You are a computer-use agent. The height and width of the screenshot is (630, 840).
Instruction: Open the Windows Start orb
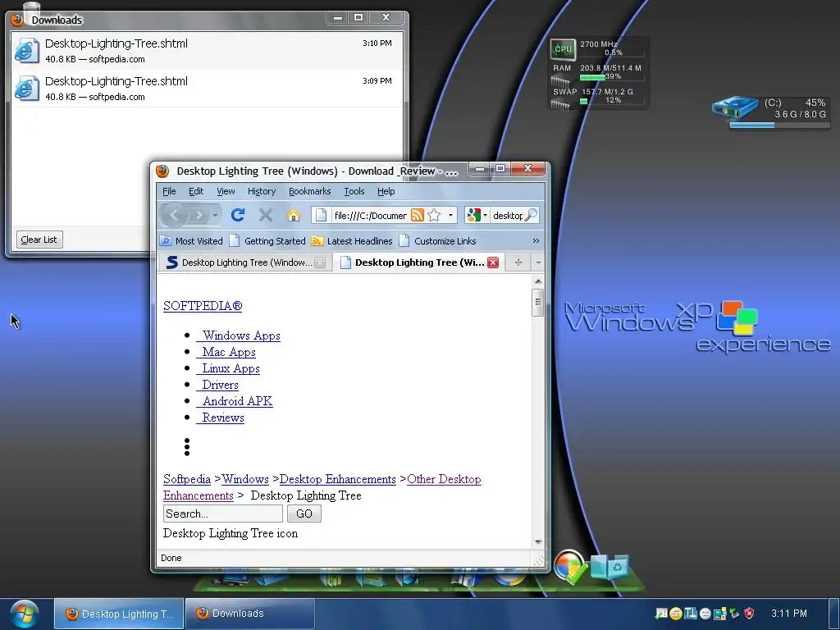pyautogui.click(x=24, y=614)
